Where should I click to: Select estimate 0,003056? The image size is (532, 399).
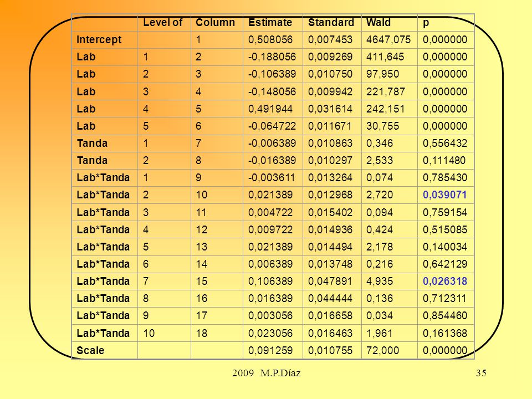point(270,315)
